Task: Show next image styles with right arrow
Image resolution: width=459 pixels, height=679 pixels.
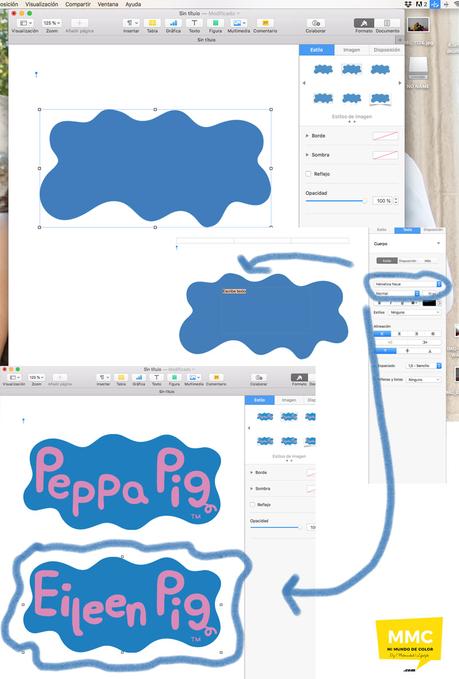Action: (400, 83)
